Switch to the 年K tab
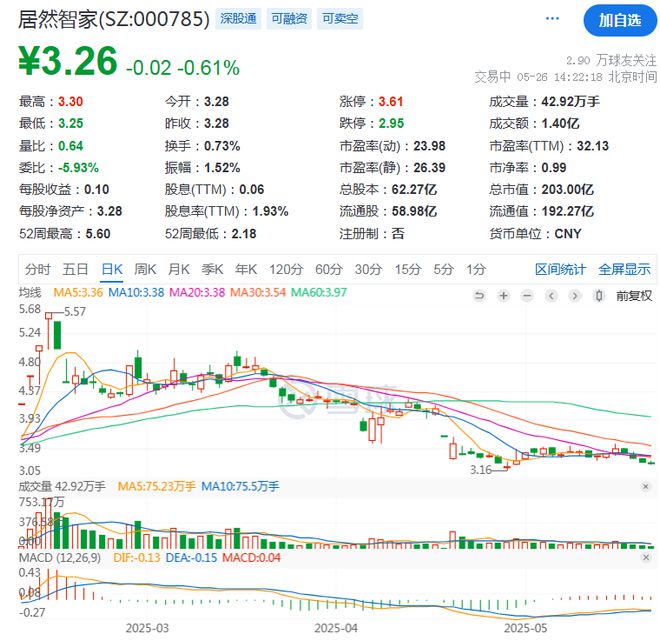The image size is (660, 641). tap(246, 269)
